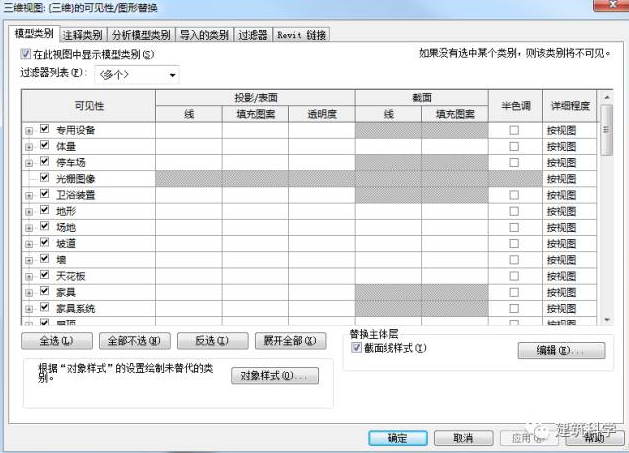Click the 全选 button
The image size is (629, 453).
(48, 341)
